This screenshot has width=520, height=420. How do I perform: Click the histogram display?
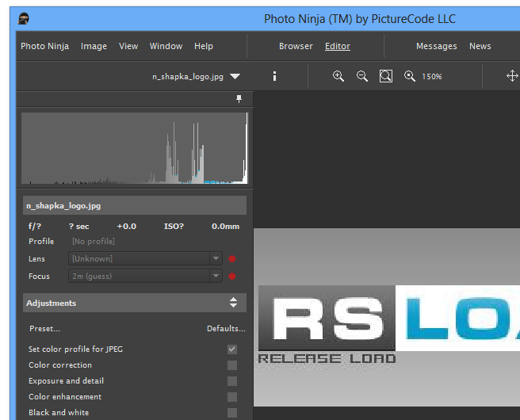click(134, 148)
